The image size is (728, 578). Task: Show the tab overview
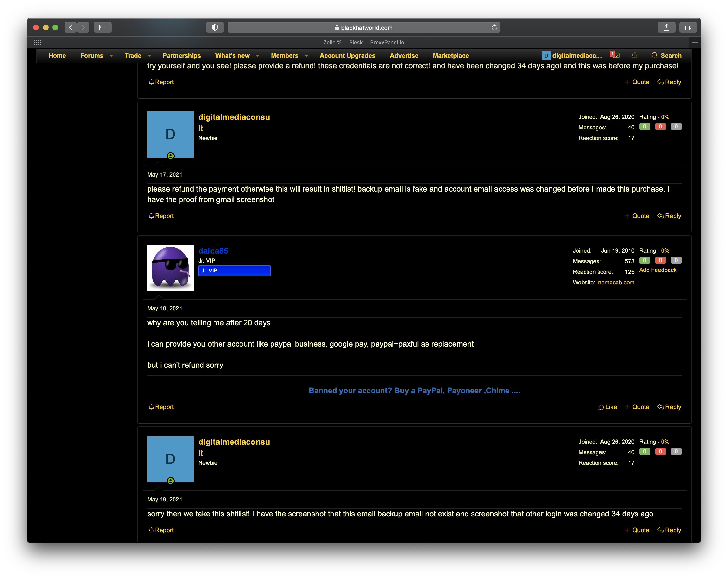[688, 27]
